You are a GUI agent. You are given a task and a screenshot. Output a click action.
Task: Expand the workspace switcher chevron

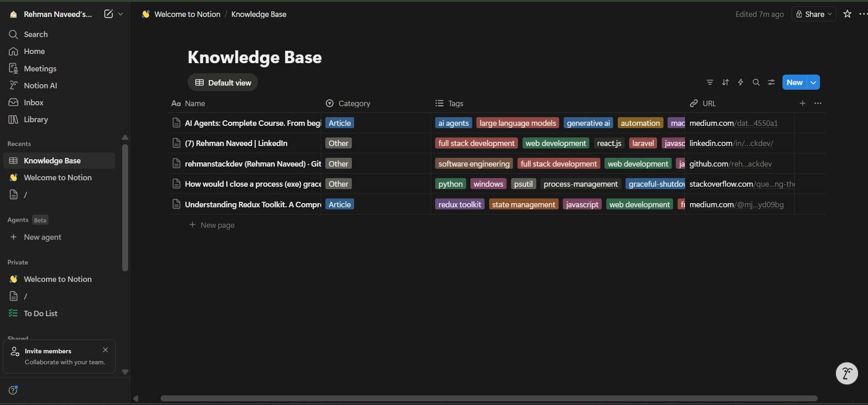coord(121,14)
